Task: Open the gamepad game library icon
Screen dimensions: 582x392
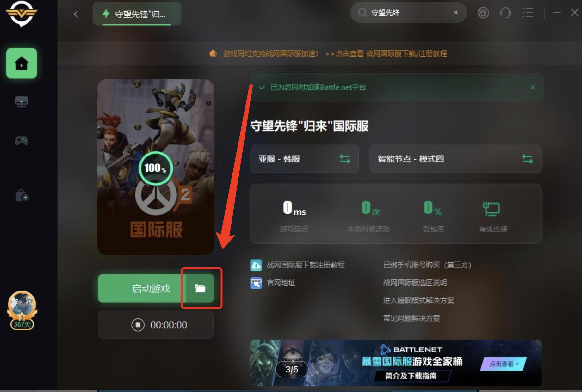Action: (22, 141)
